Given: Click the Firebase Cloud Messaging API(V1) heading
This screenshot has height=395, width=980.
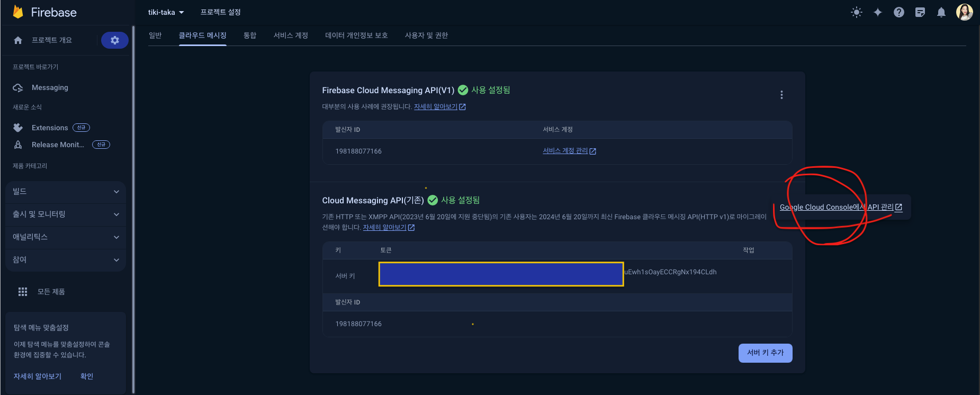Looking at the screenshot, I should (388, 91).
